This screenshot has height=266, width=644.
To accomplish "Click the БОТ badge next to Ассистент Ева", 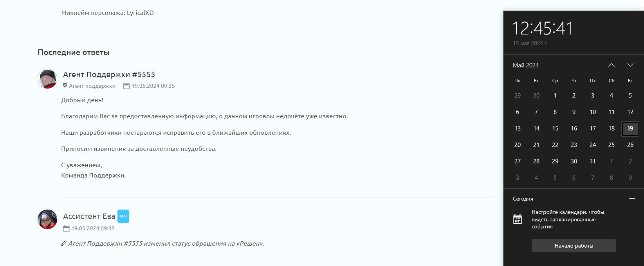I will pos(123,216).
